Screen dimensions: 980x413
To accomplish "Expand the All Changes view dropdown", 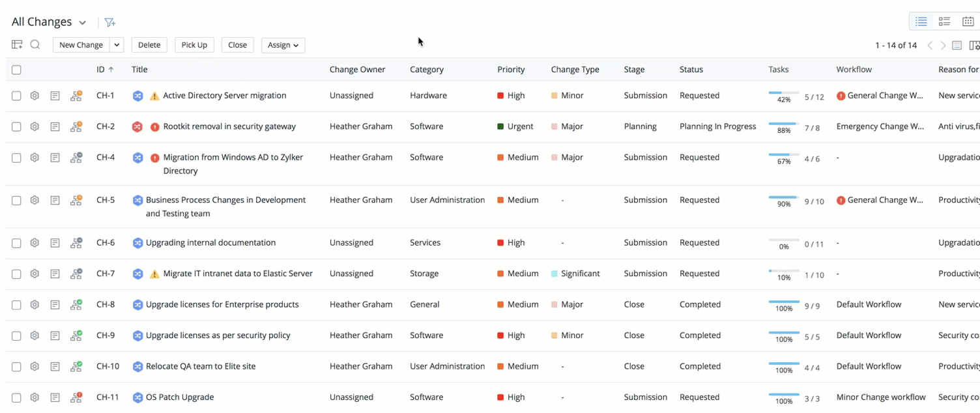I will (x=83, y=23).
